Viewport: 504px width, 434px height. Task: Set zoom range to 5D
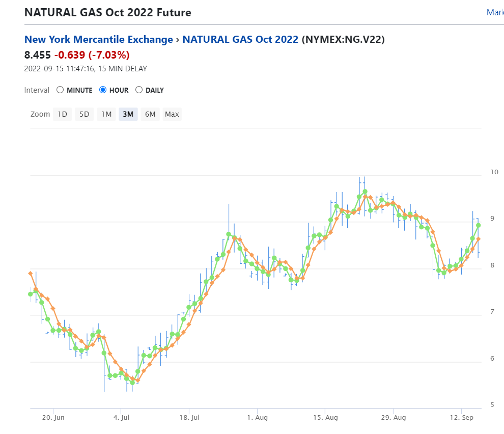(x=84, y=114)
